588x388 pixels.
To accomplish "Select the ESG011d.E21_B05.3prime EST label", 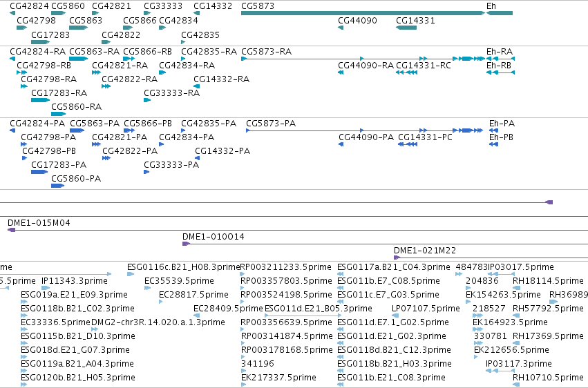I will 319,309.
